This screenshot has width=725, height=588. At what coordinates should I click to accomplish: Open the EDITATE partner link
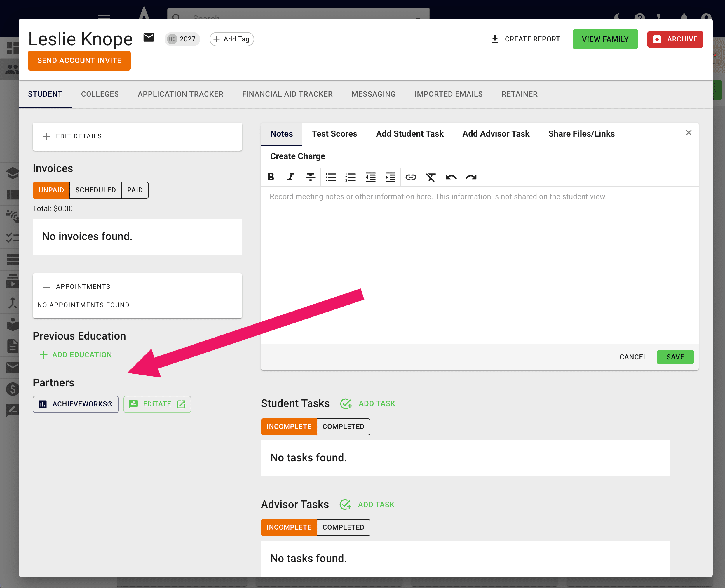pyautogui.click(x=157, y=404)
